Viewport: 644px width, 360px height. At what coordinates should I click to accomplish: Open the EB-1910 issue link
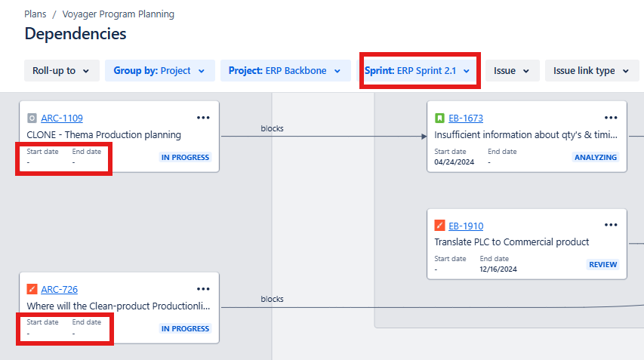click(x=466, y=226)
